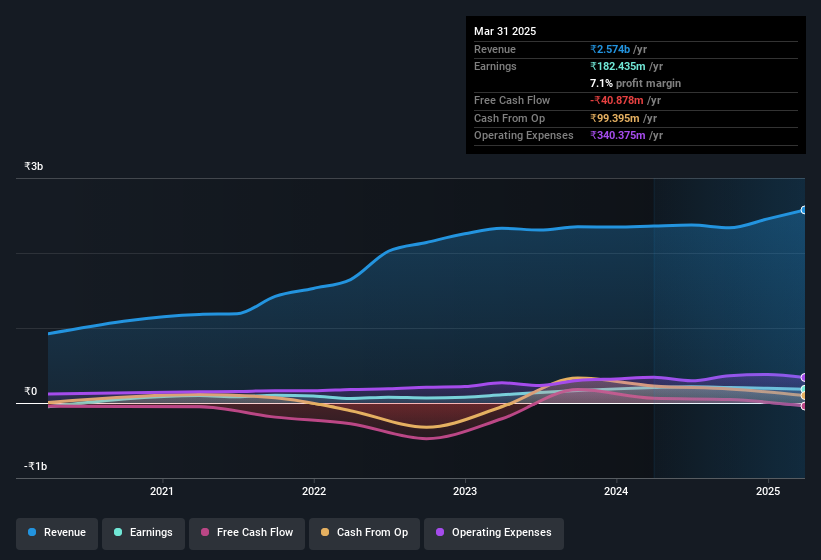The height and width of the screenshot is (560, 821).
Task: Click the 2022 x-axis label
Action: click(314, 491)
